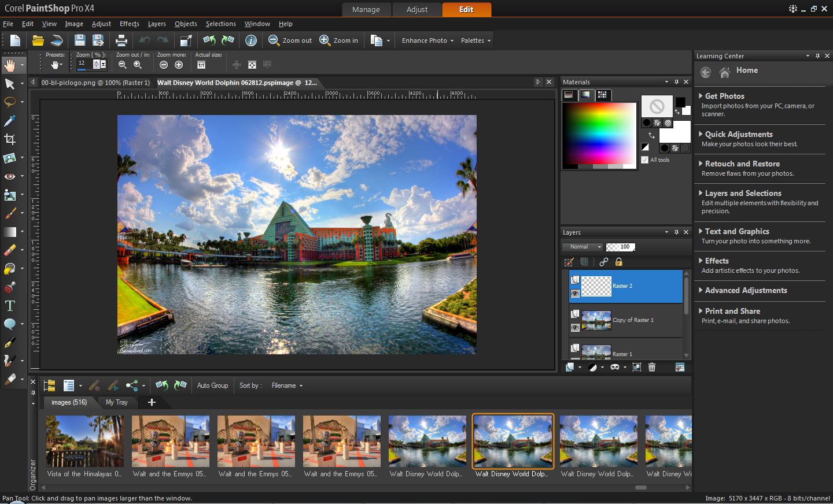The image size is (833, 504).
Task: Click the Print icon in the toolbar
Action: click(121, 40)
